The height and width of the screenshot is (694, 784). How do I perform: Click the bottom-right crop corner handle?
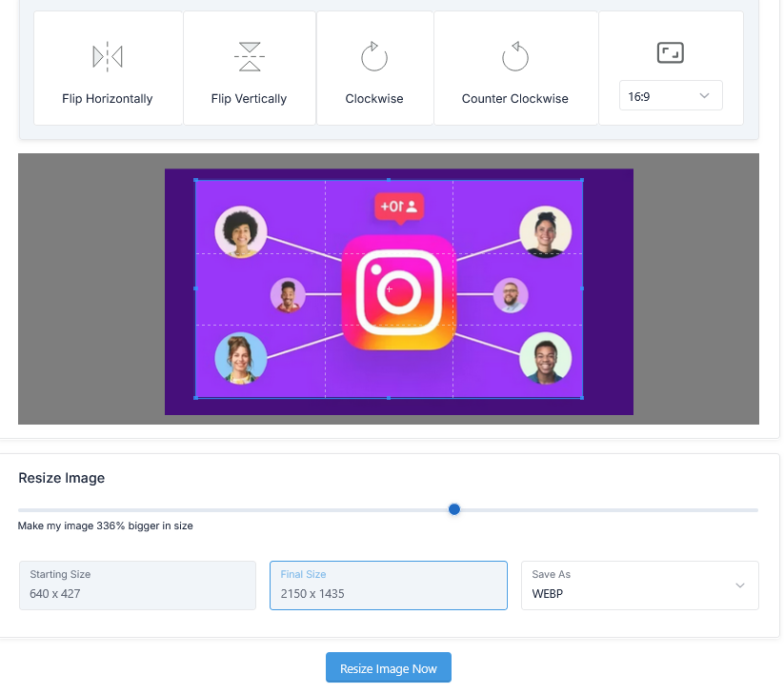pos(582,398)
